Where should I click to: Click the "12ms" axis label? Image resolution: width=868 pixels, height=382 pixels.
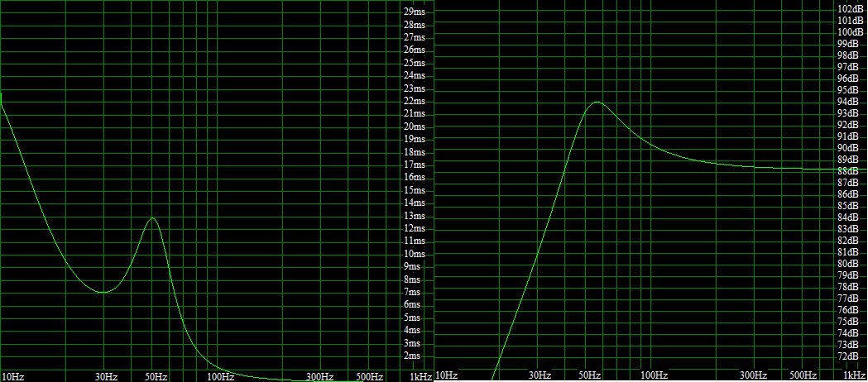click(x=415, y=228)
